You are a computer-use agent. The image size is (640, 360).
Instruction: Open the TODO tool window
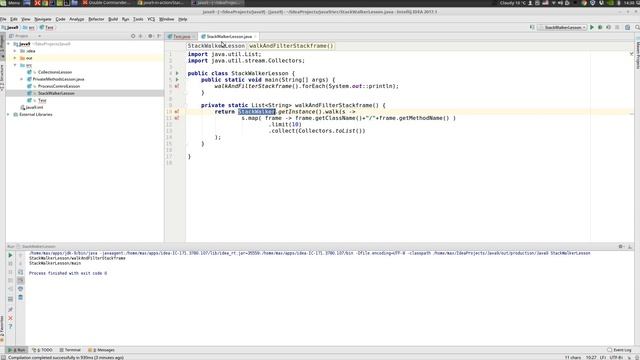42,350
